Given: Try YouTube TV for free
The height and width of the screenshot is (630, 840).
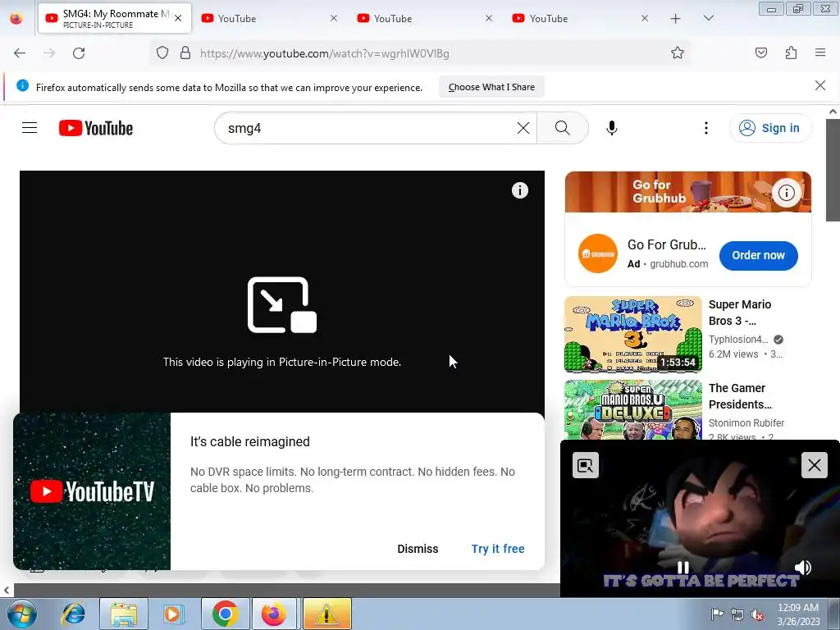Looking at the screenshot, I should (x=498, y=549).
